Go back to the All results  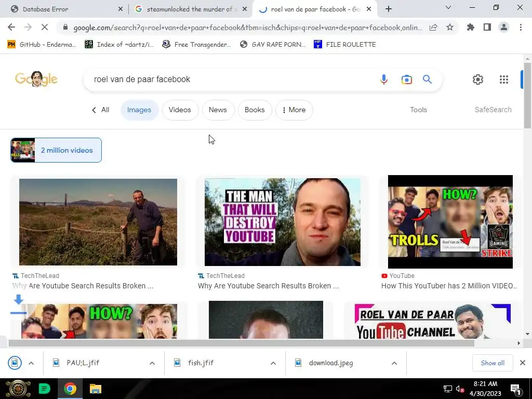101,110
